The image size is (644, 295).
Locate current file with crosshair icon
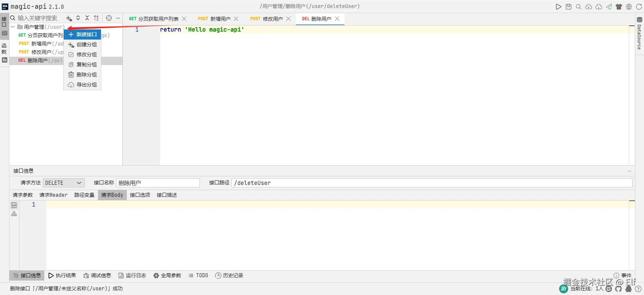point(109,18)
